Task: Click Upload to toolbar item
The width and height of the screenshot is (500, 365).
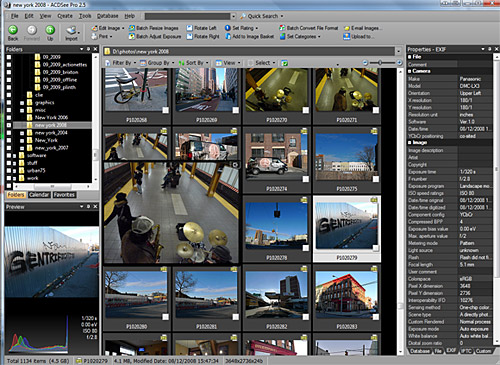Action: pos(359,36)
